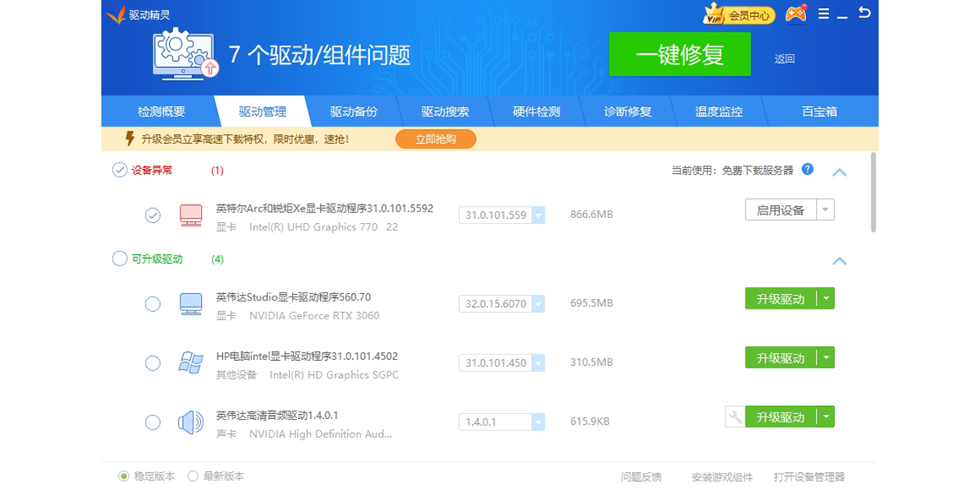The width and height of the screenshot is (980, 490).
Task: Click 启用设备 button for Intel Arc
Action: coord(781,210)
